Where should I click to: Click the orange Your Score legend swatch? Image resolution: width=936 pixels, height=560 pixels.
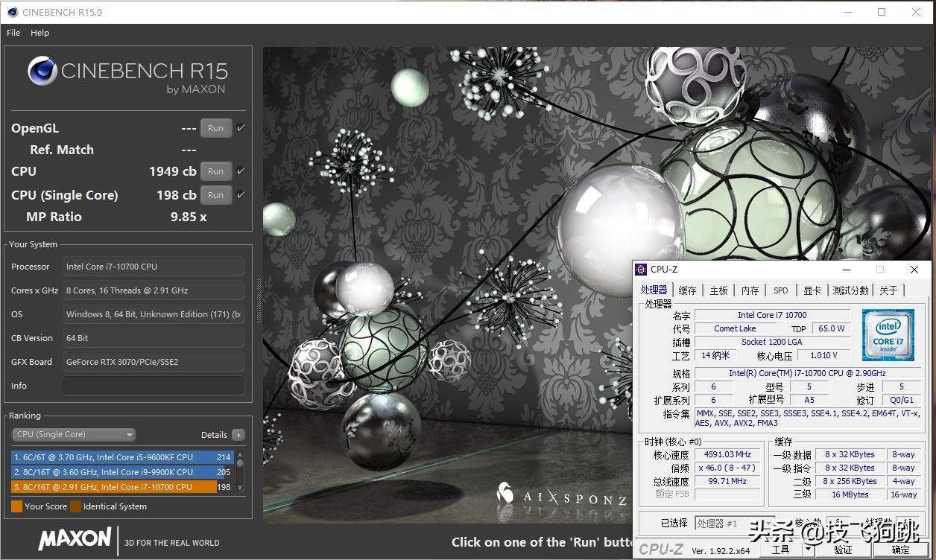(16, 506)
